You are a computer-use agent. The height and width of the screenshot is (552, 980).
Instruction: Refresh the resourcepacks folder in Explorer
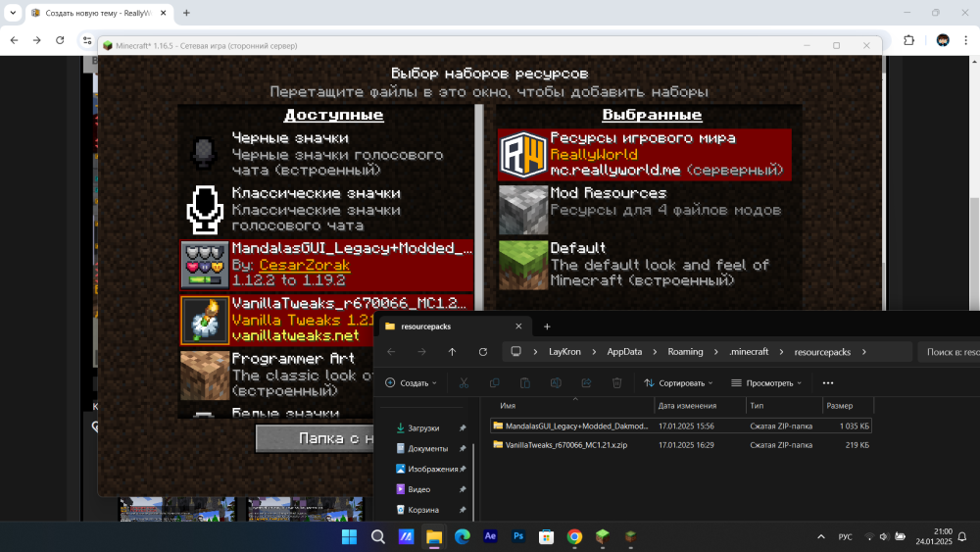(483, 352)
